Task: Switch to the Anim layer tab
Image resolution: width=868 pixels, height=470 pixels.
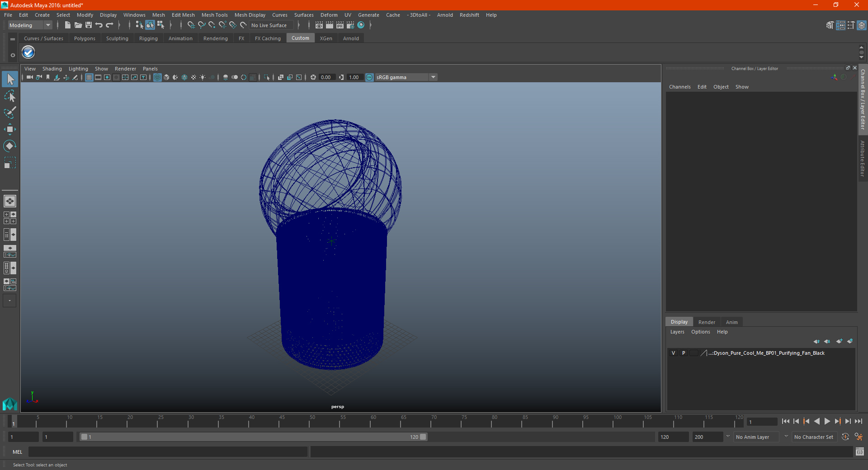Action: point(731,322)
